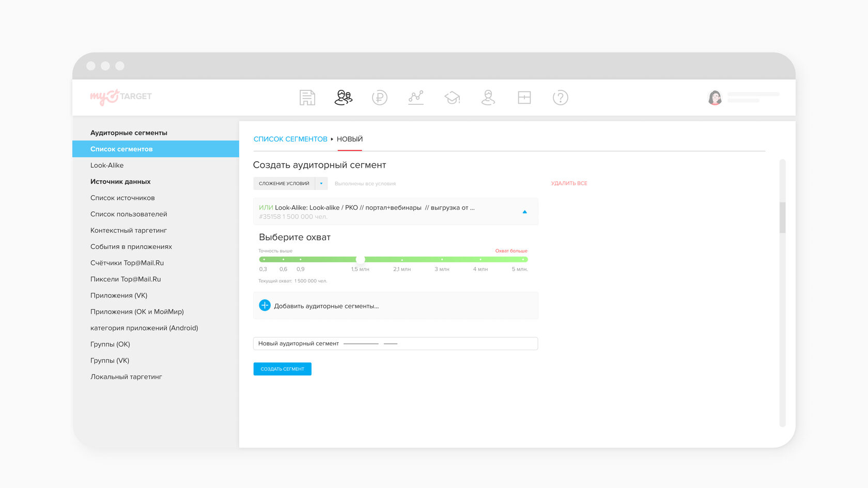Image resolution: width=868 pixels, height=488 pixels.
Task: Click the help question mark icon
Action: tap(561, 98)
